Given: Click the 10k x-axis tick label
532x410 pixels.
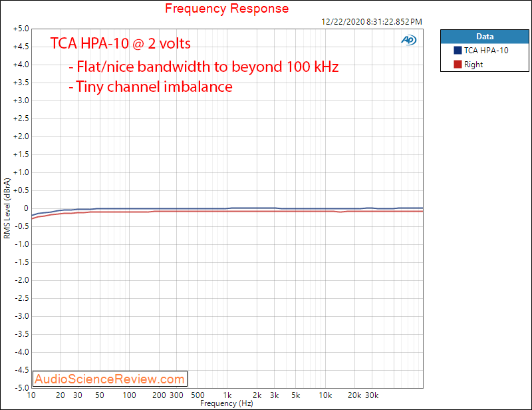Looking at the screenshot, I should point(325,395).
